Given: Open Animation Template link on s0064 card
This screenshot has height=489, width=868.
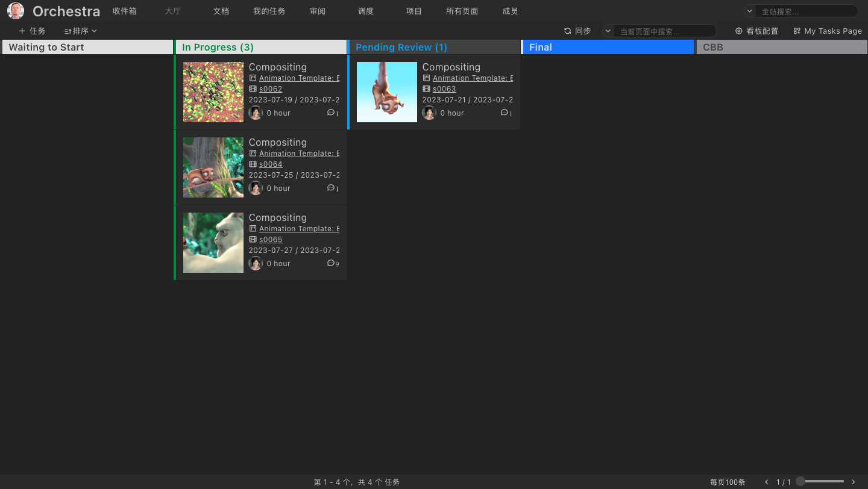Looking at the screenshot, I should point(299,153).
